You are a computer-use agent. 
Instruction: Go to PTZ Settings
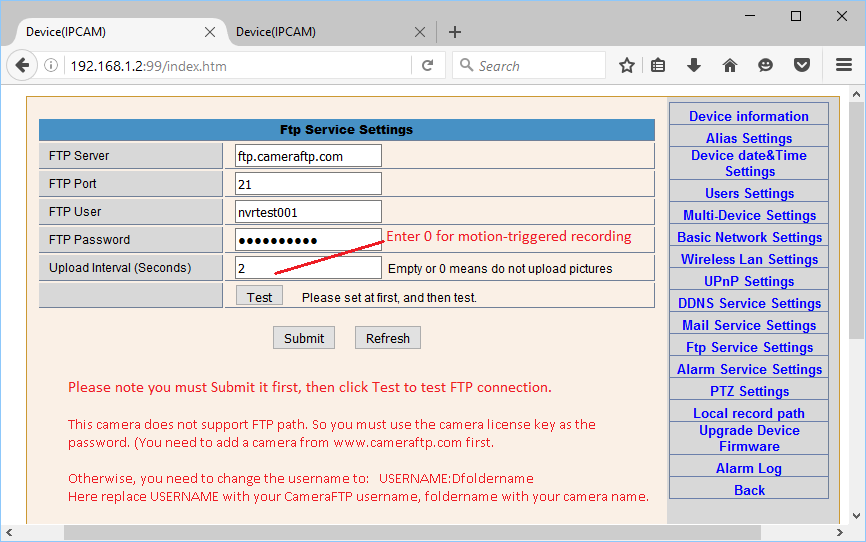[x=749, y=391]
